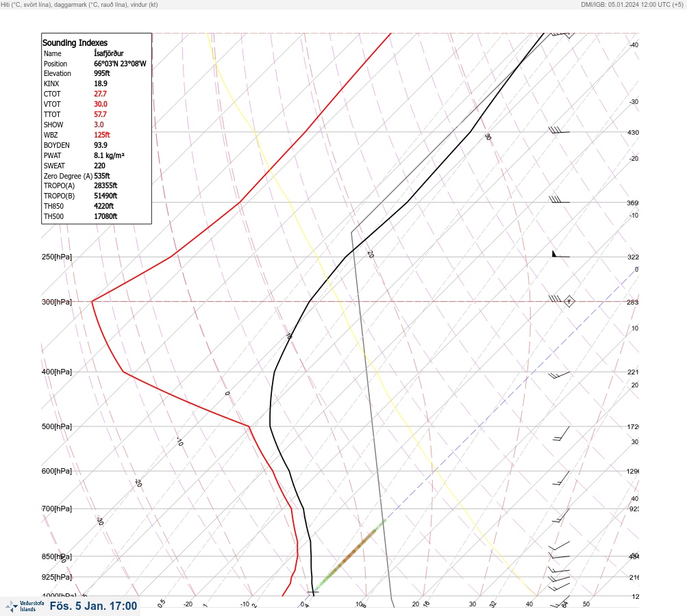Viewport: 687px width, 616px height.
Task: Click the KINX value 18.9
Action: pos(101,84)
